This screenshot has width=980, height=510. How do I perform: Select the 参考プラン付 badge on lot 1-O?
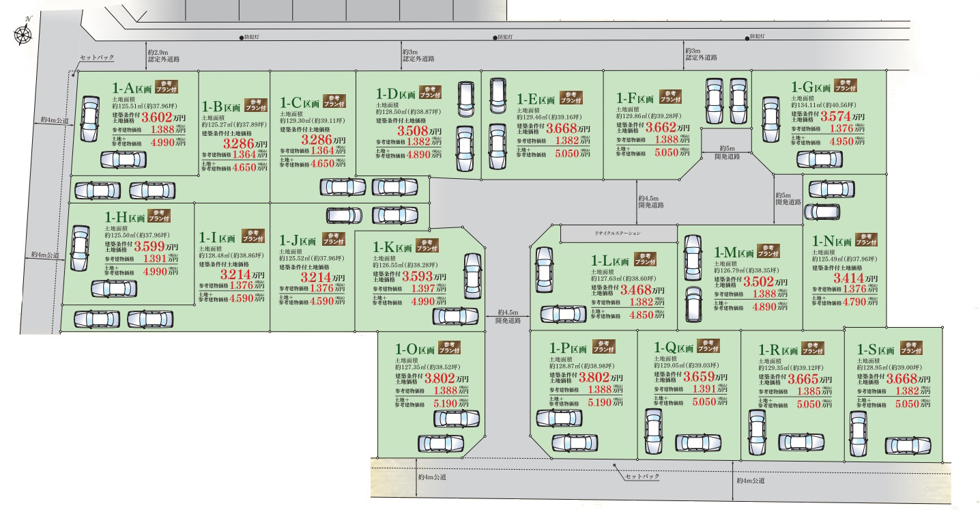(x=450, y=347)
